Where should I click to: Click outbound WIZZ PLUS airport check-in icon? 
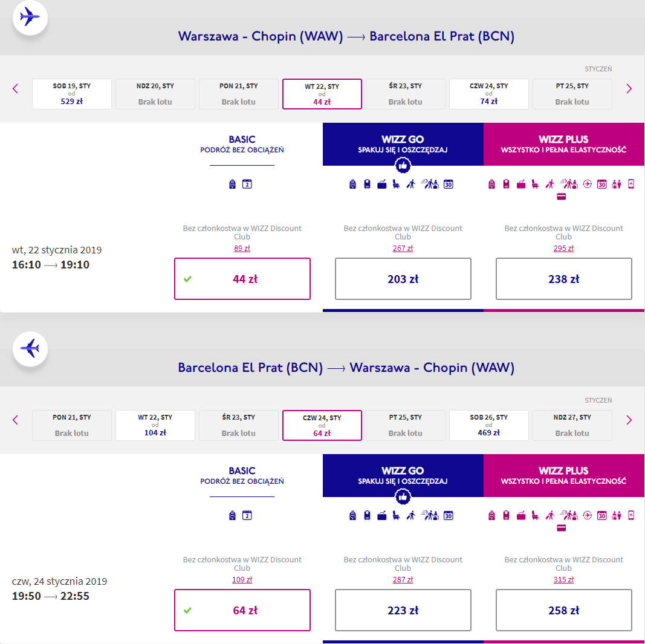[569, 184]
